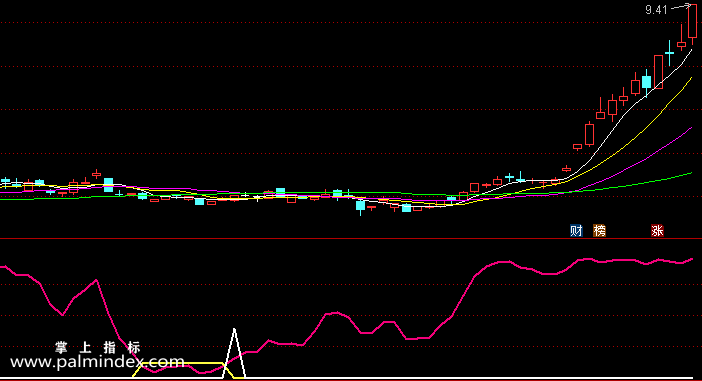Click the 掌上指标 watermark text

[x=98, y=347]
